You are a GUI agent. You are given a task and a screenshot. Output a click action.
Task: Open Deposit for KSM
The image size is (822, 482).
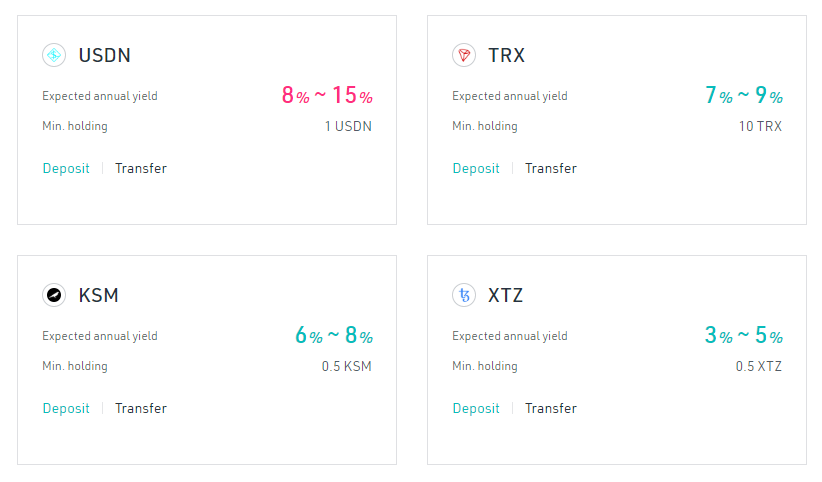66,408
